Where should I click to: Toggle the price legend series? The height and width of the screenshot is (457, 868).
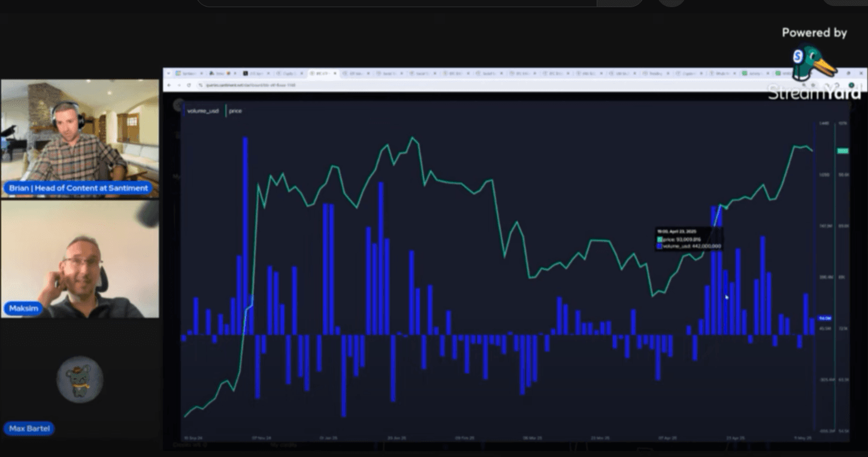click(x=235, y=111)
